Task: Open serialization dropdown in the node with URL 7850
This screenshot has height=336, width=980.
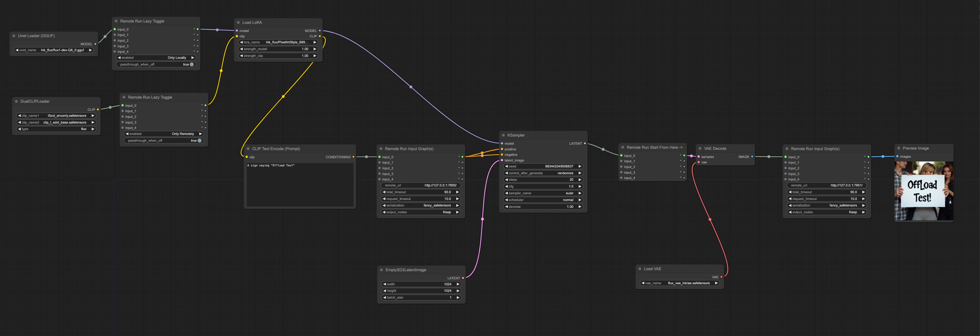Action: pyautogui.click(x=421, y=206)
